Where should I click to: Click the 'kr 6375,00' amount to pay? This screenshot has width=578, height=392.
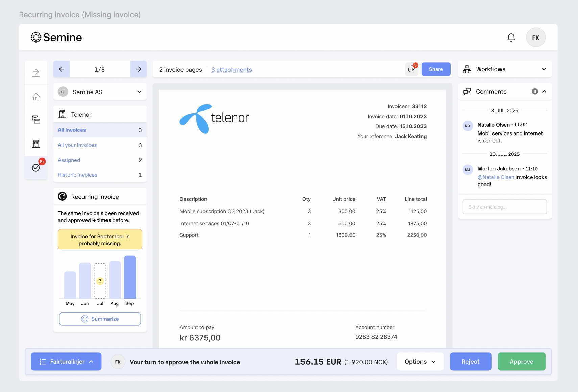tap(200, 338)
